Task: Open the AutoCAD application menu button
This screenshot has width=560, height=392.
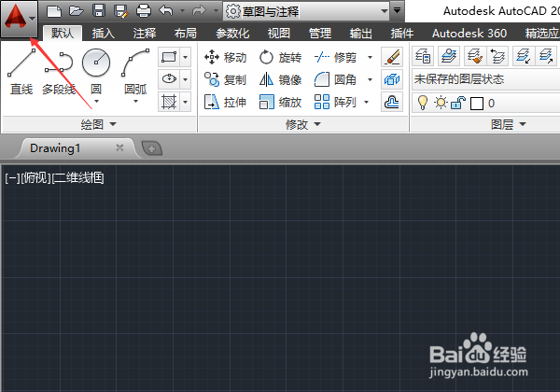Action: [x=19, y=19]
